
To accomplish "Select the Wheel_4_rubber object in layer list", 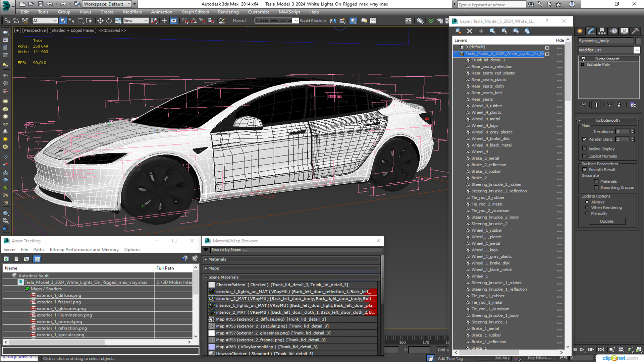I will (486, 106).
